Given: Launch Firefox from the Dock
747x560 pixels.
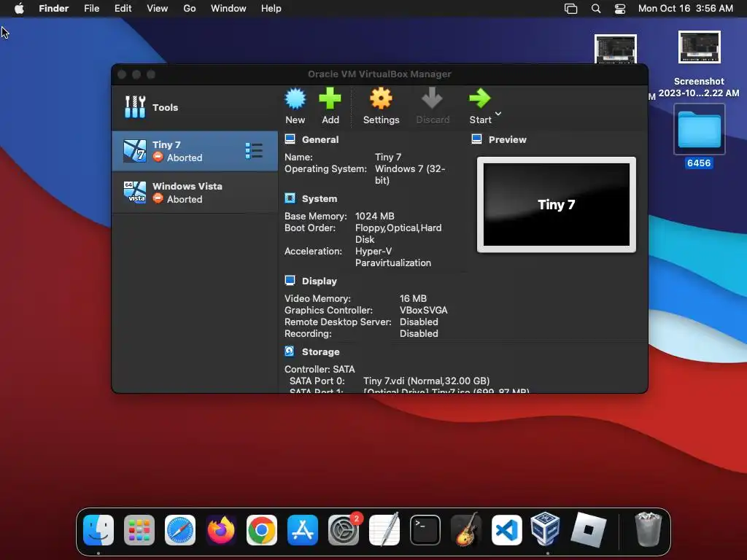Looking at the screenshot, I should [221, 530].
